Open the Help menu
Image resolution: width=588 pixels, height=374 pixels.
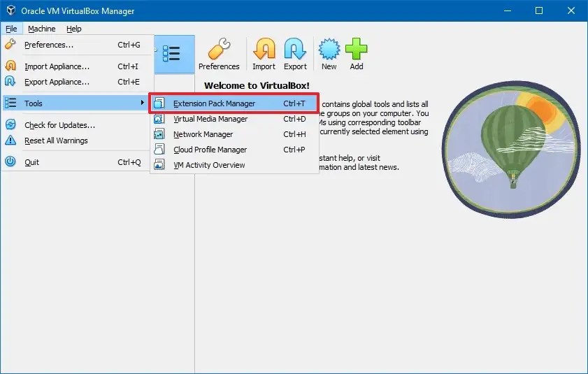tap(74, 29)
